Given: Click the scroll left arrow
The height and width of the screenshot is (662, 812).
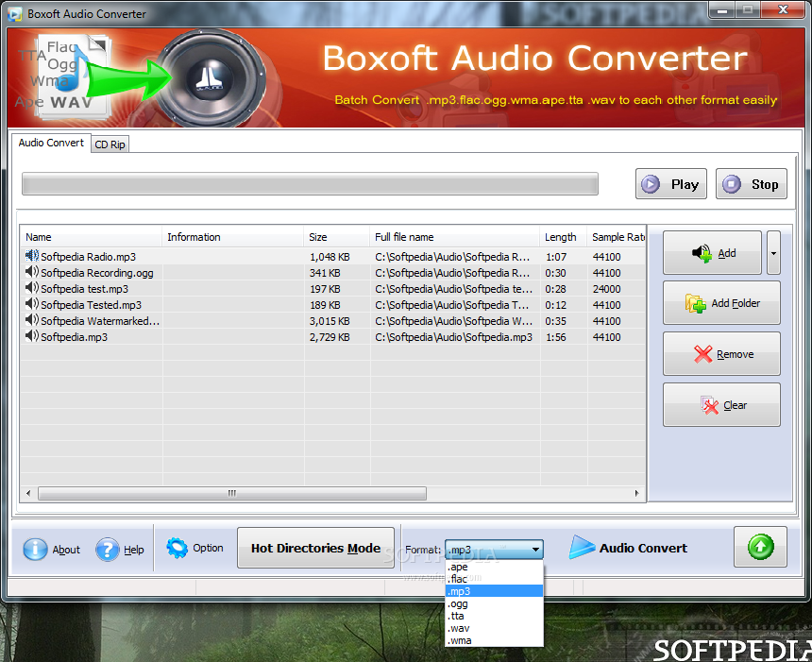Looking at the screenshot, I should coord(28,493).
